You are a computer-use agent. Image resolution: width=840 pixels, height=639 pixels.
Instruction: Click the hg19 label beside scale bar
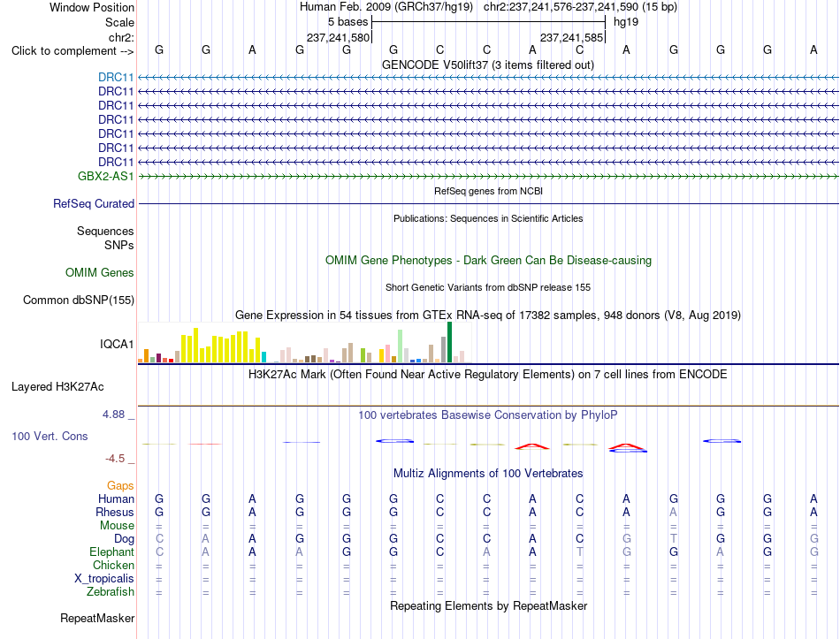[x=626, y=22]
